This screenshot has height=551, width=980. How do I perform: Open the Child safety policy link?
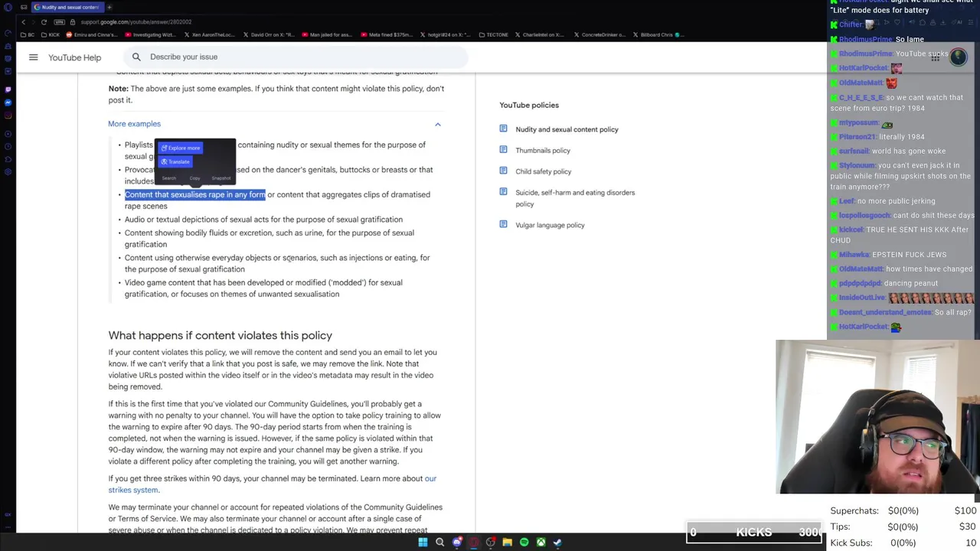[x=544, y=171]
